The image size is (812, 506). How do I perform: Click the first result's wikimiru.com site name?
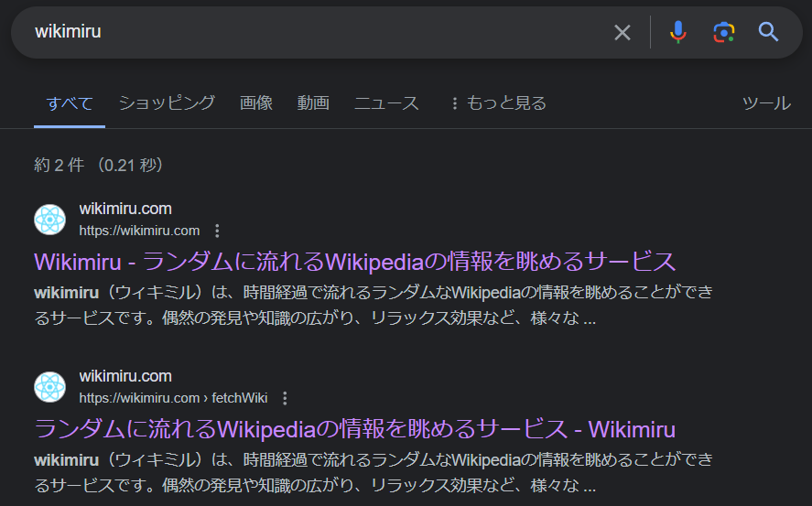point(125,209)
